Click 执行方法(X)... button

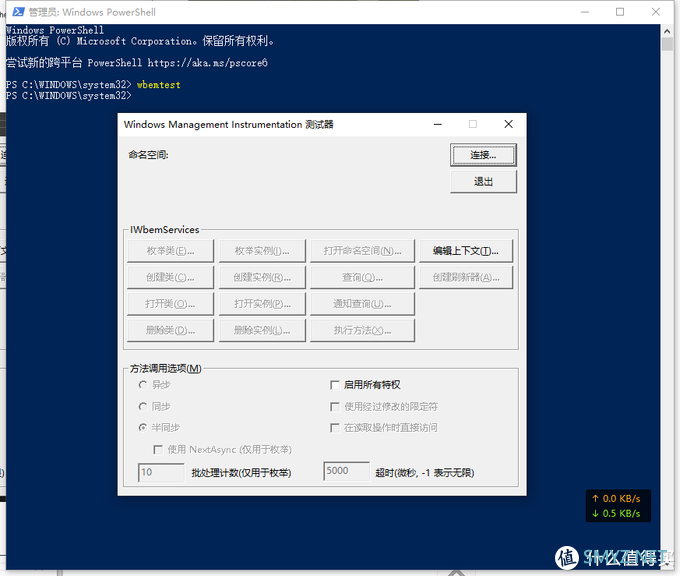pos(363,330)
